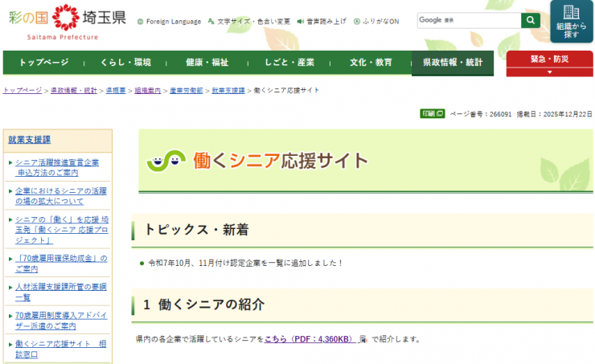Image resolution: width=595 pixels, height=364 pixels.
Task: Click the 1 働くシニアの紹介 heading
Action: point(203,305)
